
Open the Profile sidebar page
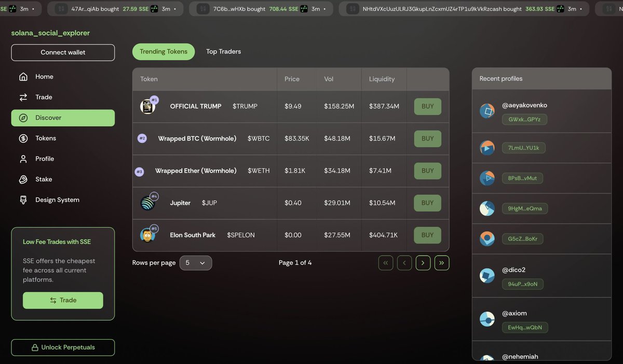(63, 159)
